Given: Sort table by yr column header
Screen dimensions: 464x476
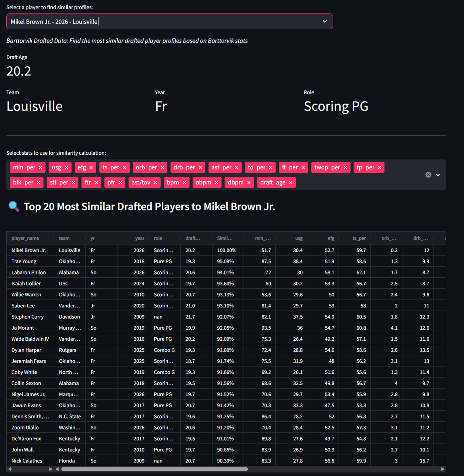Looking at the screenshot, I should point(101,238).
